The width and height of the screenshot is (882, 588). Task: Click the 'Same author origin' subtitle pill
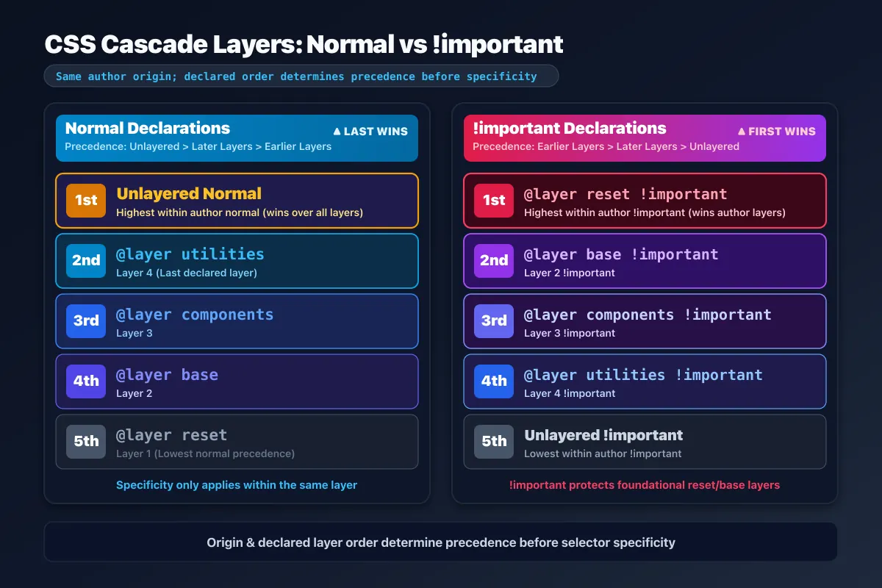301,76
